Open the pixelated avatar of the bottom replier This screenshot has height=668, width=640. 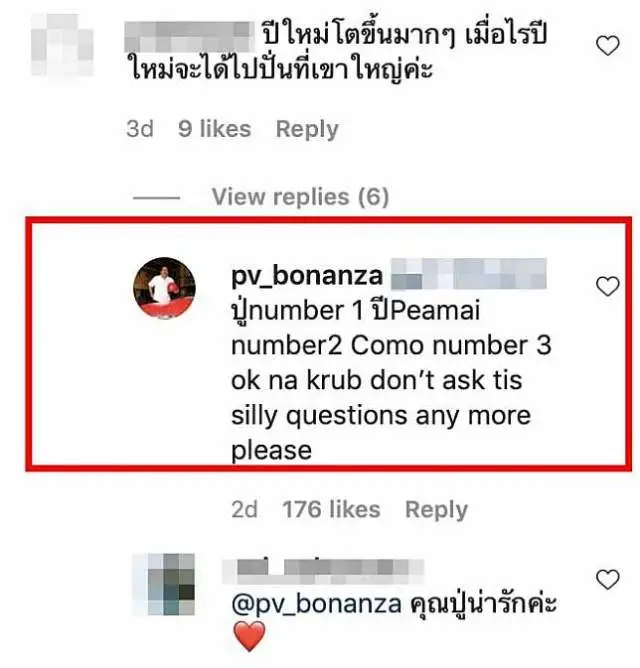click(164, 584)
